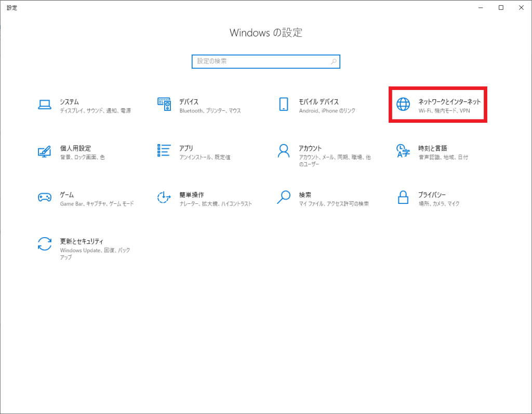Open the network globe icon
This screenshot has width=532, height=414.
[403, 104]
